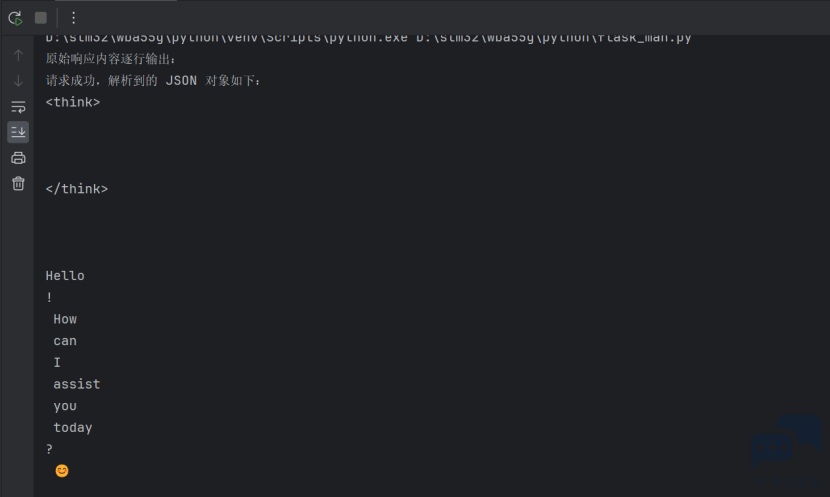
Task: Click the 原始响应内容逐行输出 output line
Action: pyautogui.click(x=111, y=59)
